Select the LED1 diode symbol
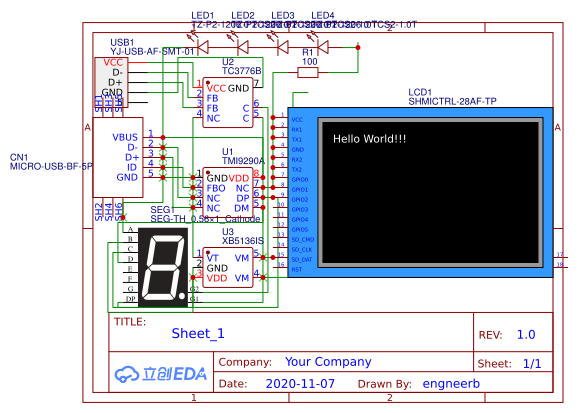Viewport: 580px width, 413px height. pyautogui.click(x=203, y=47)
